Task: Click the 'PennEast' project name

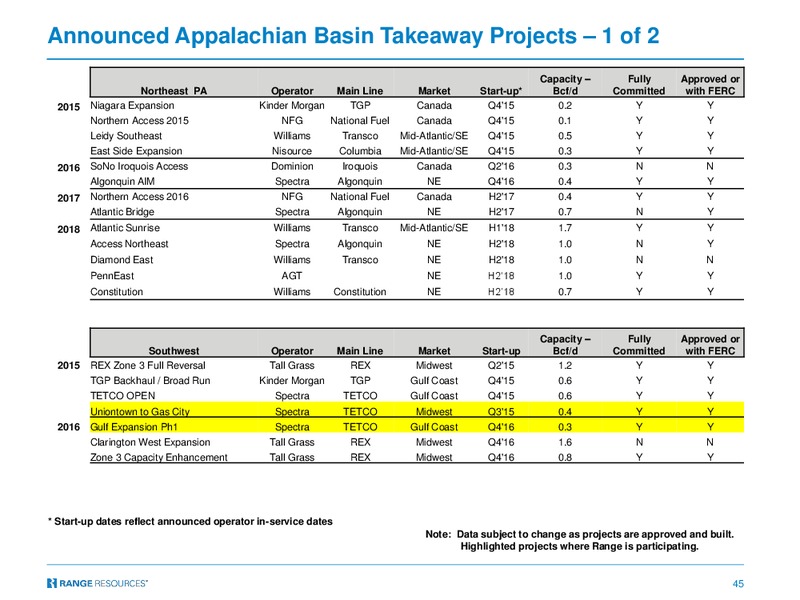Action: tap(112, 276)
